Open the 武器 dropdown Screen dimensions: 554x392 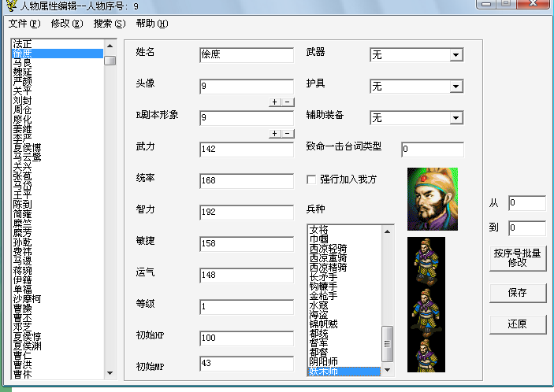click(x=456, y=55)
